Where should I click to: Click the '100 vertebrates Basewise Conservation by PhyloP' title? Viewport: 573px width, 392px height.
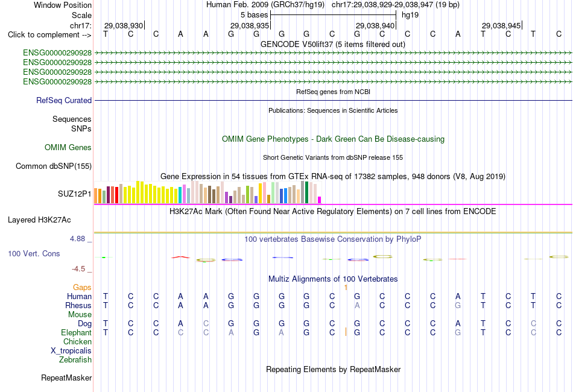(x=333, y=239)
